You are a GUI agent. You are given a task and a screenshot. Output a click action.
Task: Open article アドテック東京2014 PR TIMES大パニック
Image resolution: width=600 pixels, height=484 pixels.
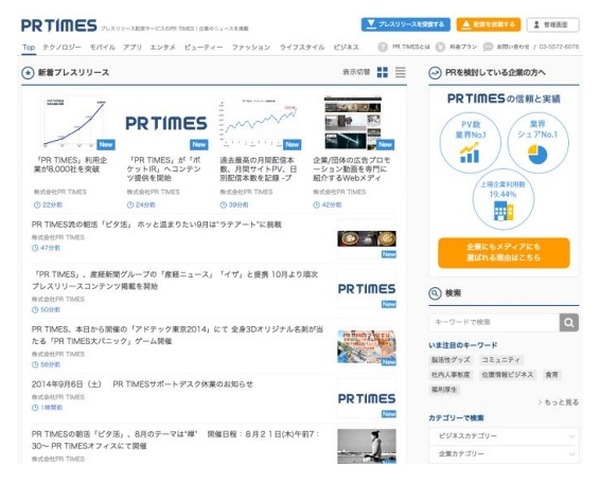pyautogui.click(x=178, y=335)
